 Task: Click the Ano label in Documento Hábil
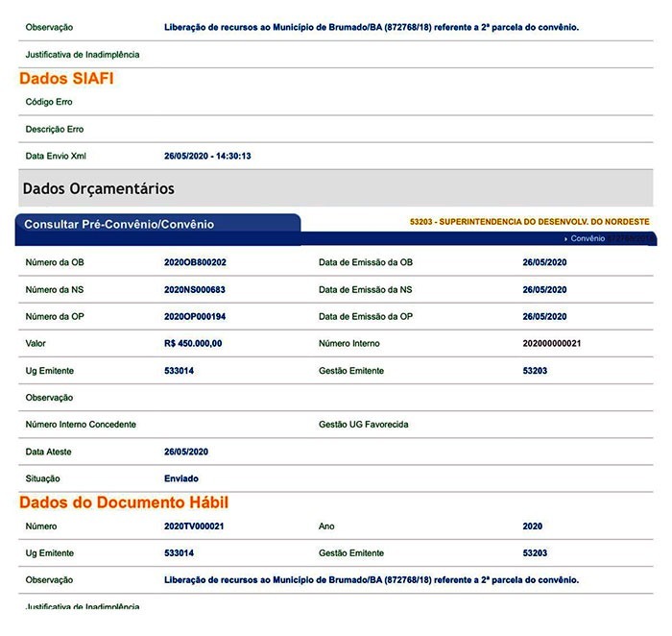(x=326, y=526)
